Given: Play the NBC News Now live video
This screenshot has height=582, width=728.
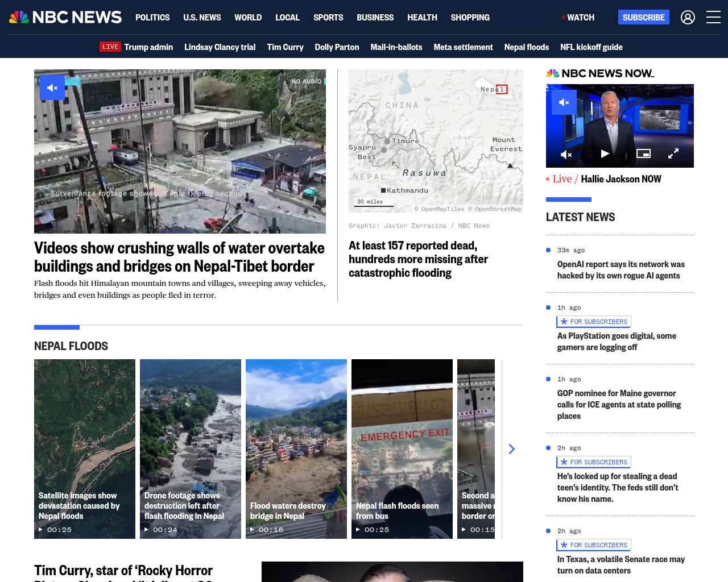Looking at the screenshot, I should click(605, 153).
